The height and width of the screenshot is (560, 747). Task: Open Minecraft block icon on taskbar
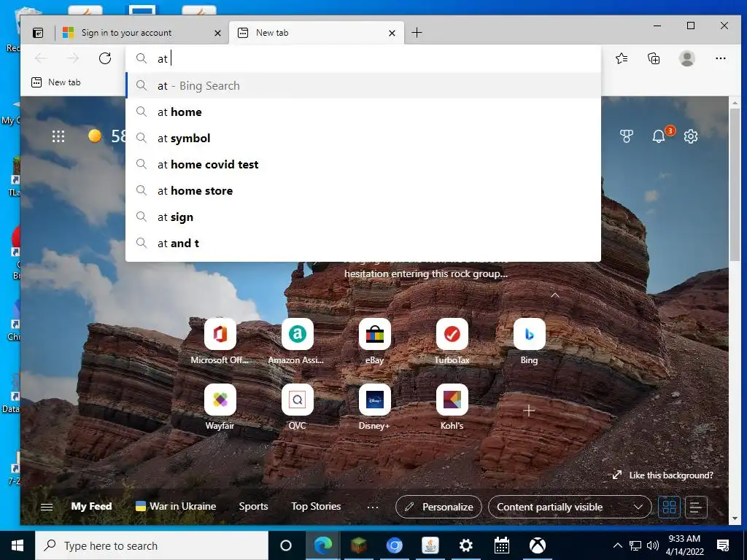[x=359, y=545]
